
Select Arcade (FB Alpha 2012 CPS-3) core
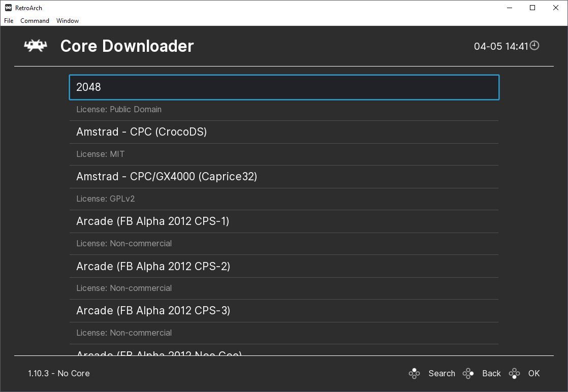[284, 311]
